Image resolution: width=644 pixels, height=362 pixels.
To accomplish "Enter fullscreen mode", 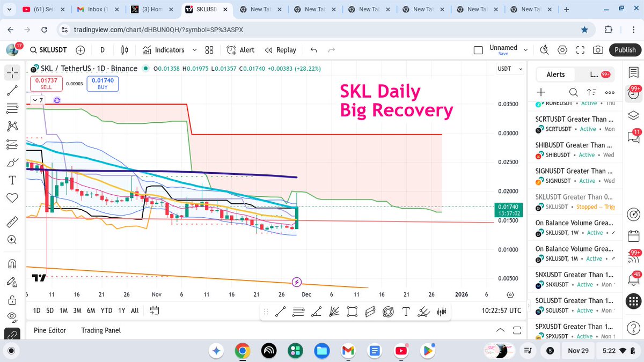I will pos(580,50).
